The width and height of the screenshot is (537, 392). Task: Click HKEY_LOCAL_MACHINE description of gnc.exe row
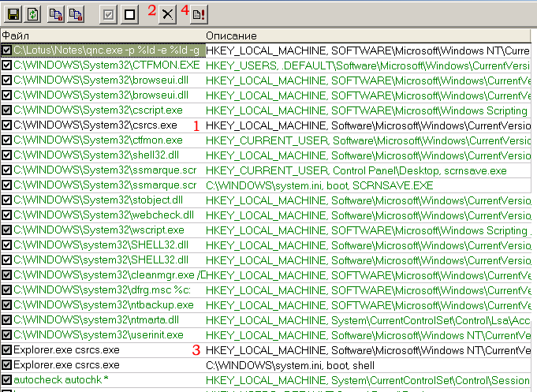point(367,50)
